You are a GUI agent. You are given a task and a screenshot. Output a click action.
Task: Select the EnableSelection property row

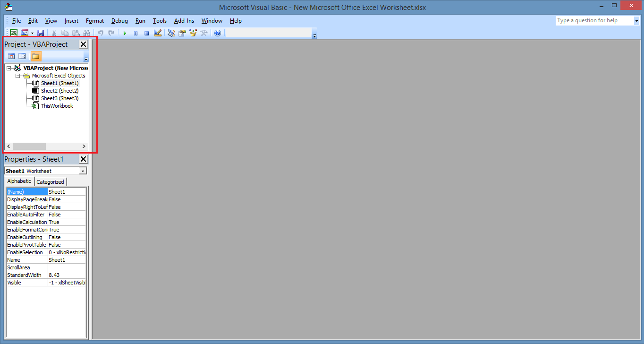pos(46,252)
